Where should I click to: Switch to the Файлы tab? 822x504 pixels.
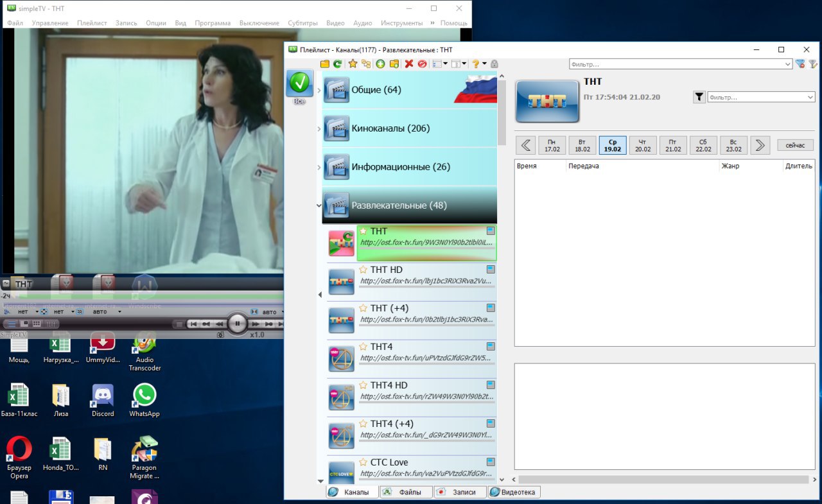click(405, 492)
